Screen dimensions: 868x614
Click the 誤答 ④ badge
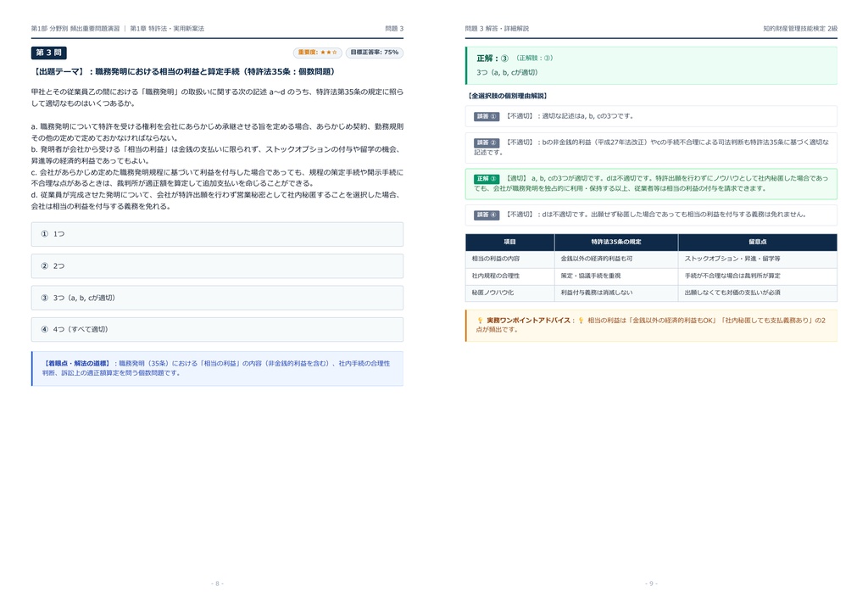pyautogui.click(x=487, y=215)
